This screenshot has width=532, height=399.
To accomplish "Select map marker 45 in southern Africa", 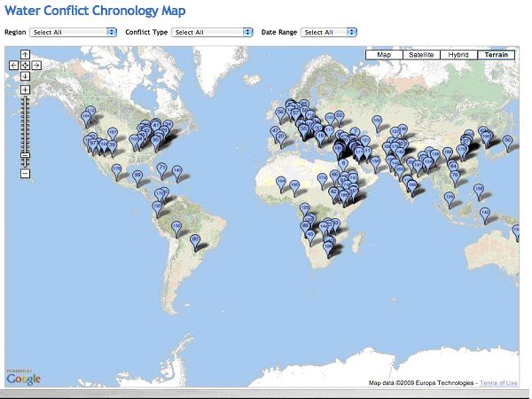I will click(x=310, y=236).
